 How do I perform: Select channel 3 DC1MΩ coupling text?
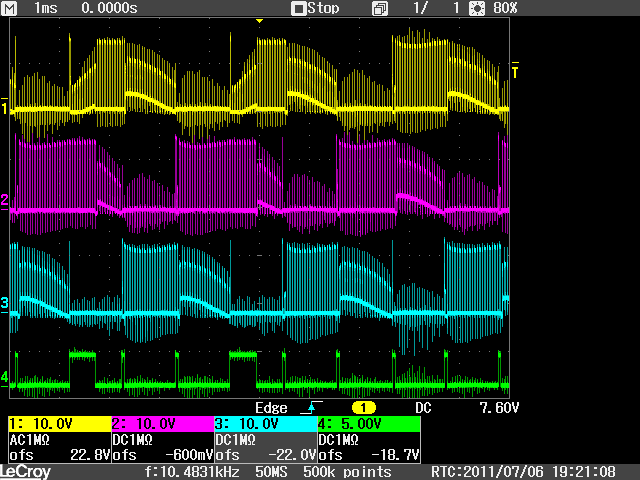coord(235,440)
